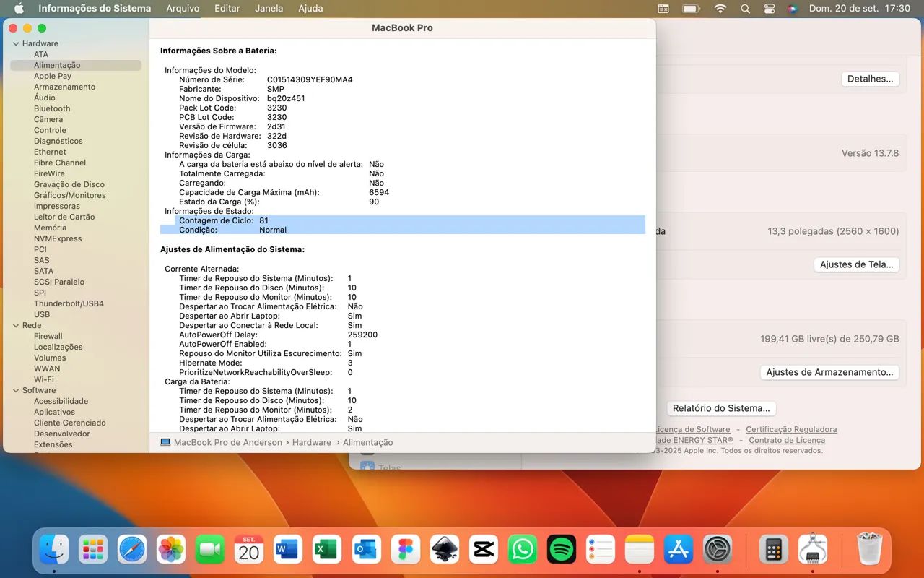
Task: Open Microsoft Outlook in Dock
Action: coord(366,550)
